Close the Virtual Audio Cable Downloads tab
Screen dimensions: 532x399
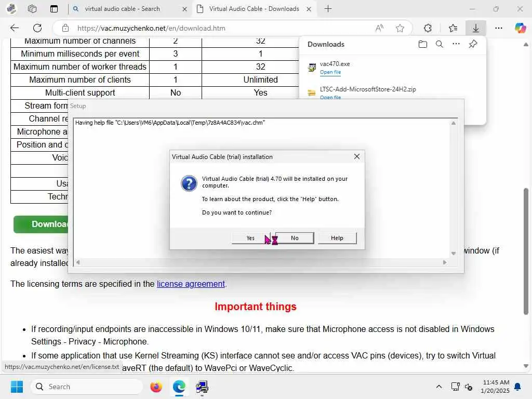[x=309, y=9]
